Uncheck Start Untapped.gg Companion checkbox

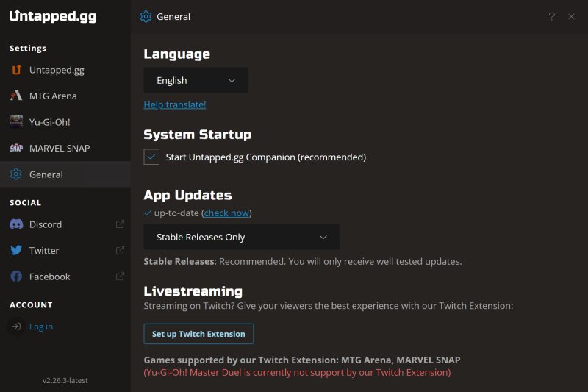[x=151, y=157]
